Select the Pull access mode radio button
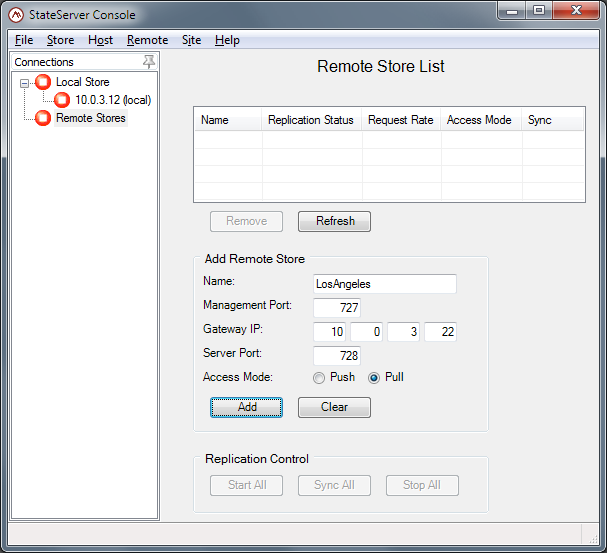This screenshot has height=553, width=607. pos(374,378)
